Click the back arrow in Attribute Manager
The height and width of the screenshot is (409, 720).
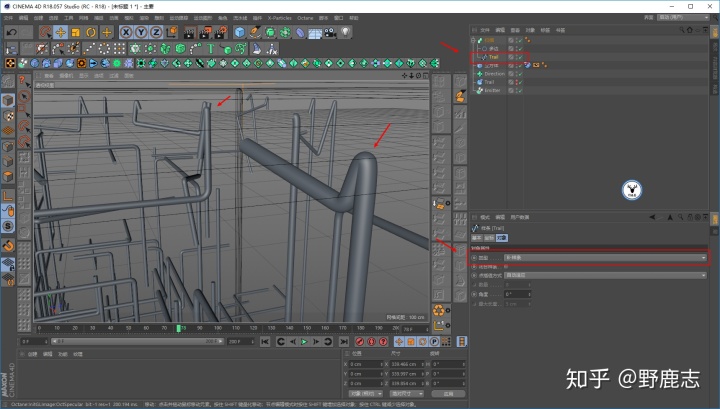point(652,217)
